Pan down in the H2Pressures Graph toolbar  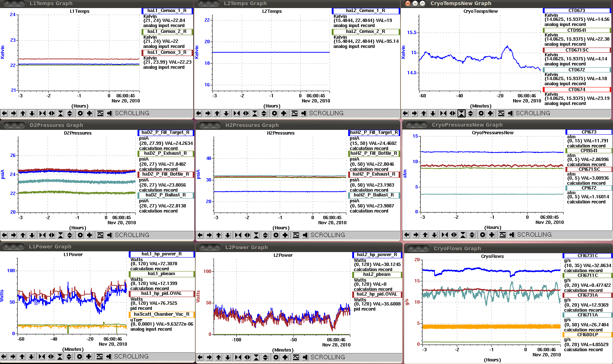[x=227, y=235]
